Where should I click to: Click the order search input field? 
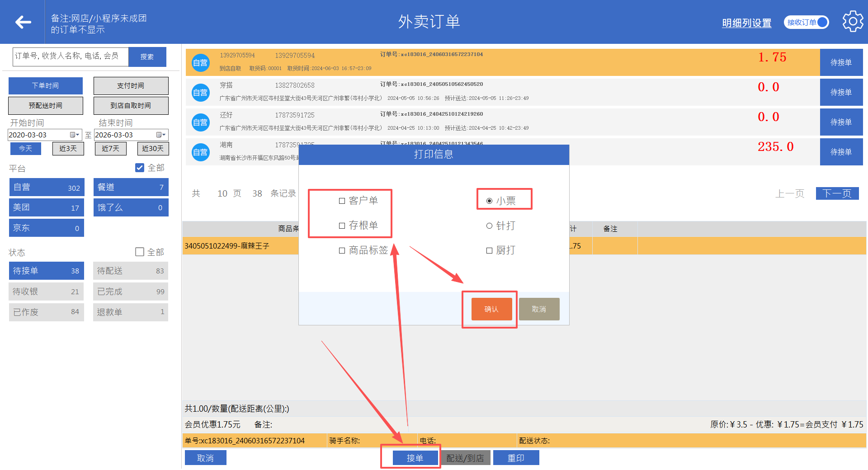[71, 56]
